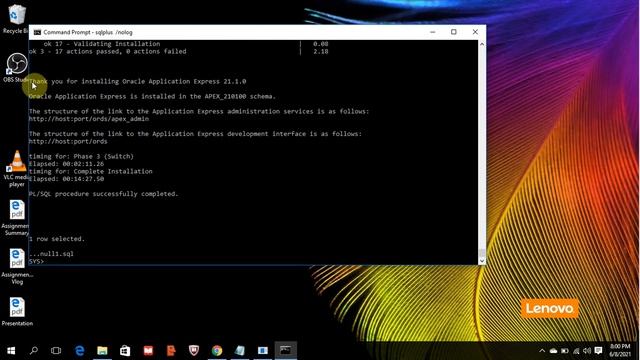The height and width of the screenshot is (360, 640).
Task: Open the McAfee shield taskbar icon
Action: click(194, 350)
